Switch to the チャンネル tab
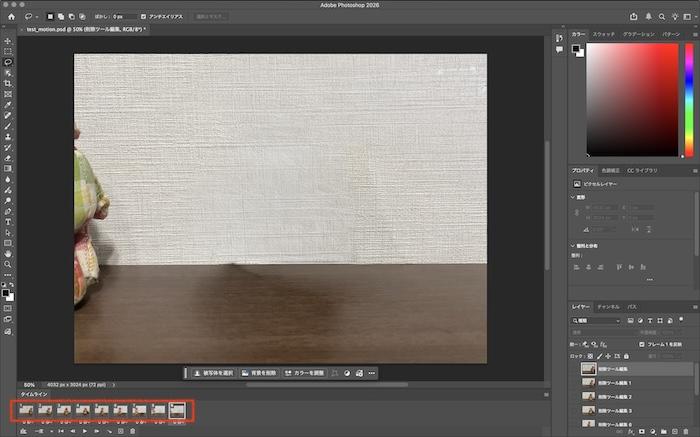 click(x=607, y=306)
